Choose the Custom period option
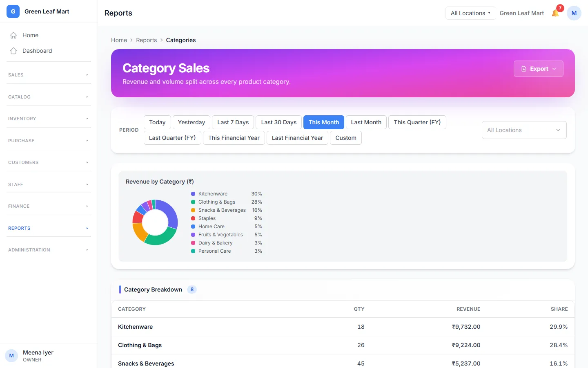588x368 pixels. pyautogui.click(x=346, y=138)
